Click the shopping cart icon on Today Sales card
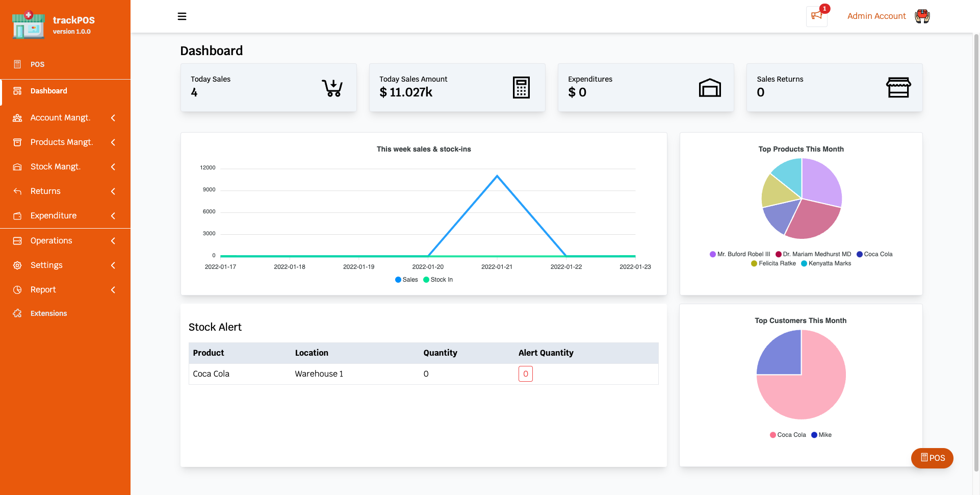Viewport: 980px width, 495px height. click(x=332, y=87)
